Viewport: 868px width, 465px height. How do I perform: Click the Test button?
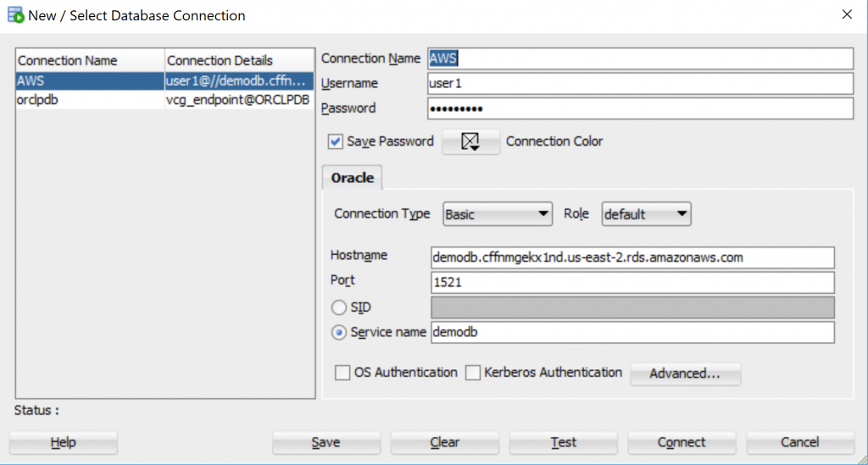click(x=563, y=442)
